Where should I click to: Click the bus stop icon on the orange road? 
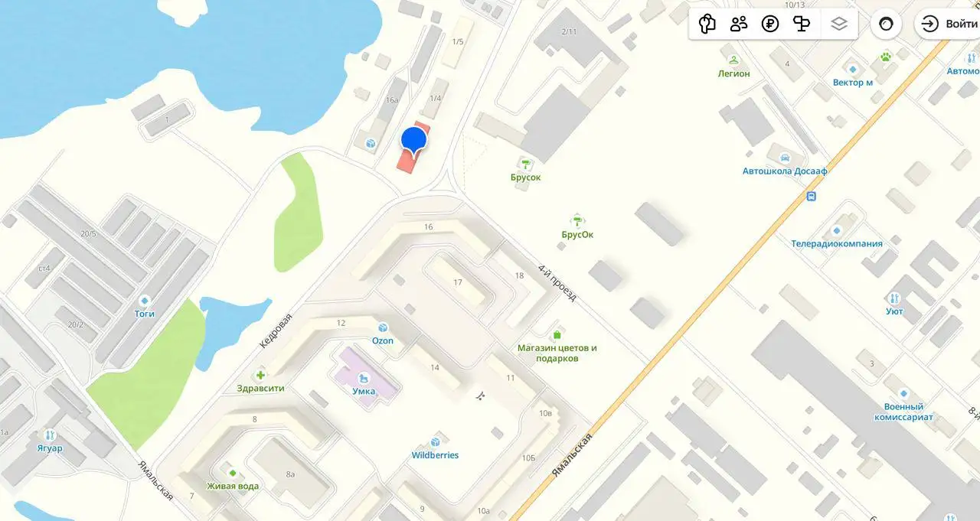point(811,196)
